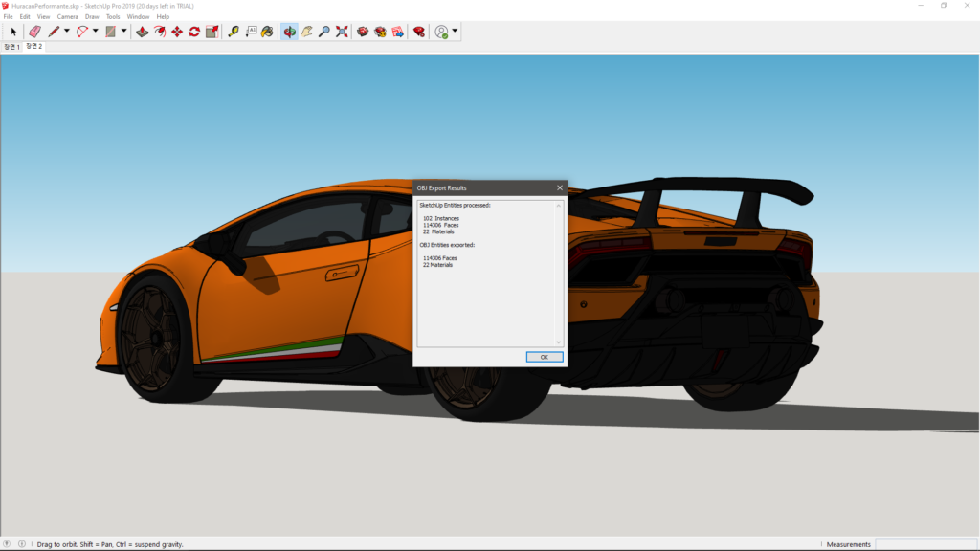Screen dimensions: 980x551
Task: Click the Zoom Extents tool
Action: (342, 32)
